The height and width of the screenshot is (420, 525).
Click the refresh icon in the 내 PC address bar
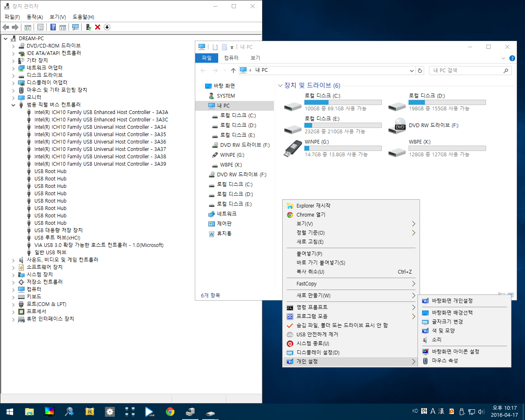420,71
